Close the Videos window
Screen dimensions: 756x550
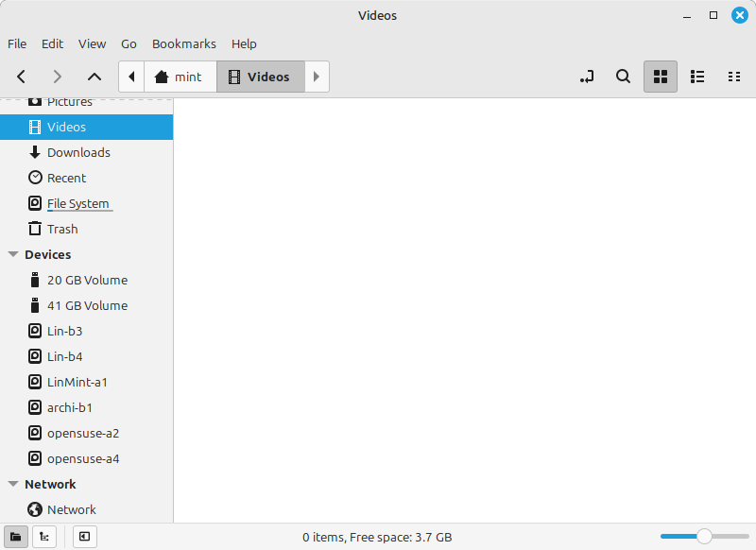coord(740,15)
